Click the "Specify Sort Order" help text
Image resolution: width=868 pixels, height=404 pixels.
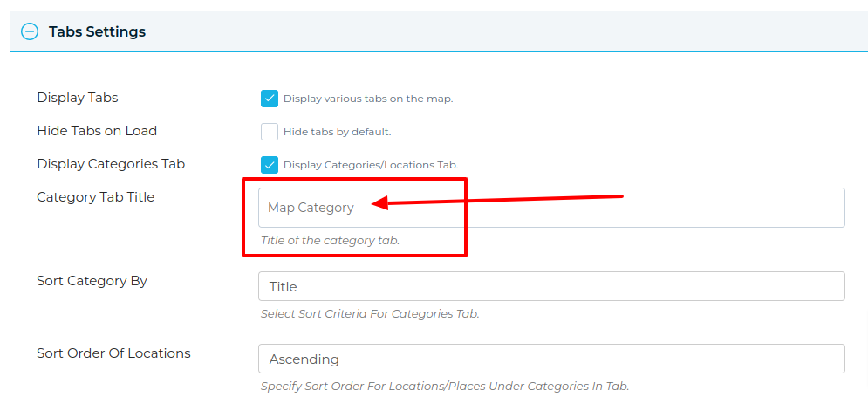(x=444, y=386)
